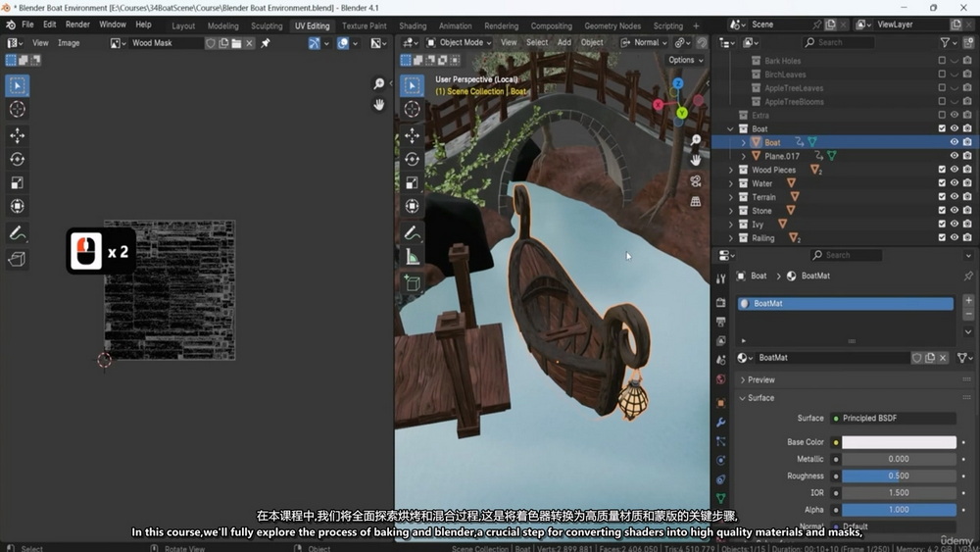Uncheck the Boat collection checkbox
Image resolution: width=980 pixels, height=552 pixels.
942,128
